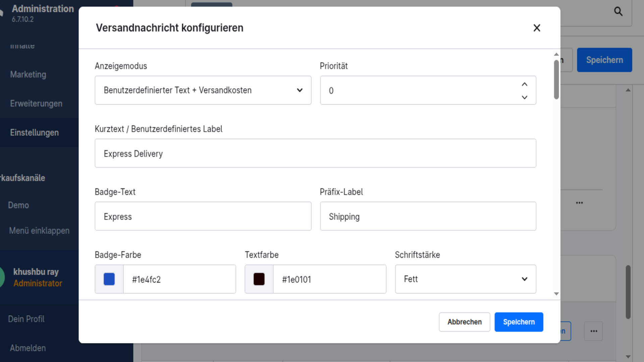
Task: Focus the Kurztext Express Delivery field
Action: pyautogui.click(x=315, y=153)
